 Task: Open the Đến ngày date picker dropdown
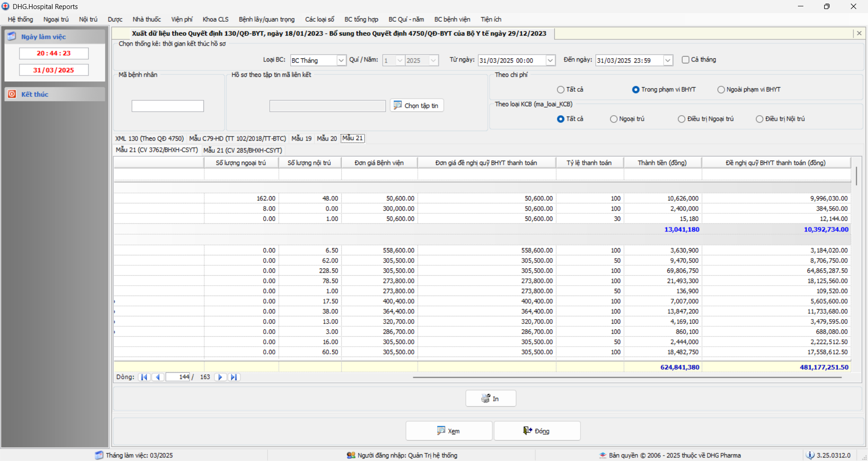click(x=668, y=61)
